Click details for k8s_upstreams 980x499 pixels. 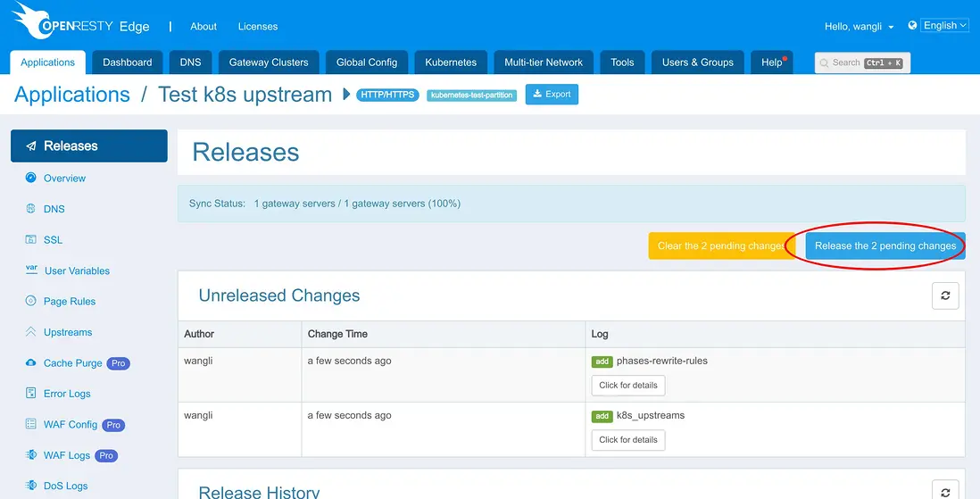(628, 439)
